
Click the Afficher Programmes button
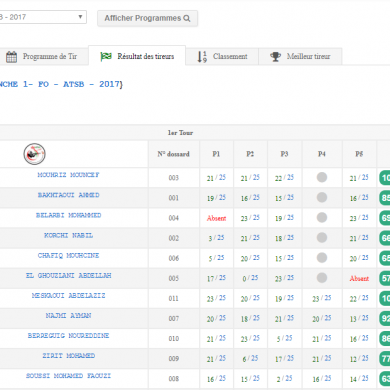[147, 18]
